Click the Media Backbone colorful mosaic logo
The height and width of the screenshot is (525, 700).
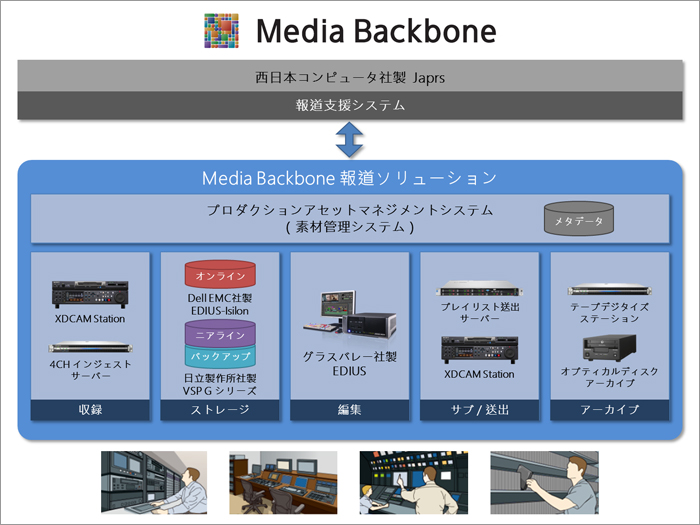[222, 32]
